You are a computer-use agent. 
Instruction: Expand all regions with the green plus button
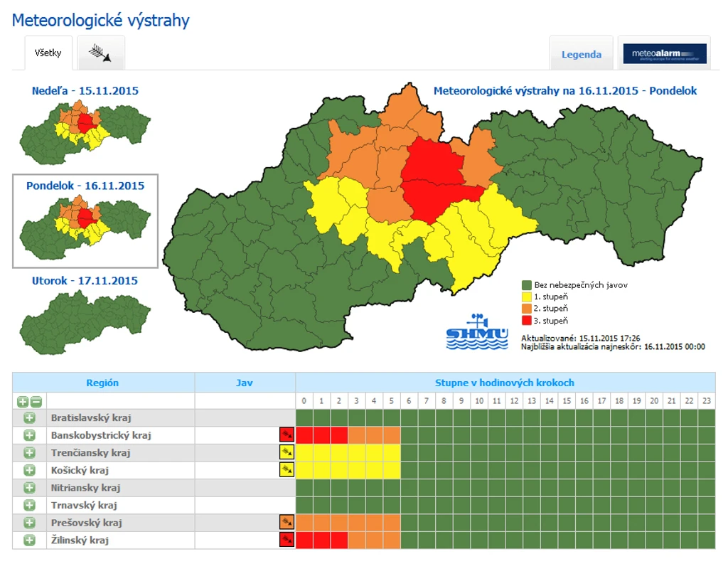23,401
